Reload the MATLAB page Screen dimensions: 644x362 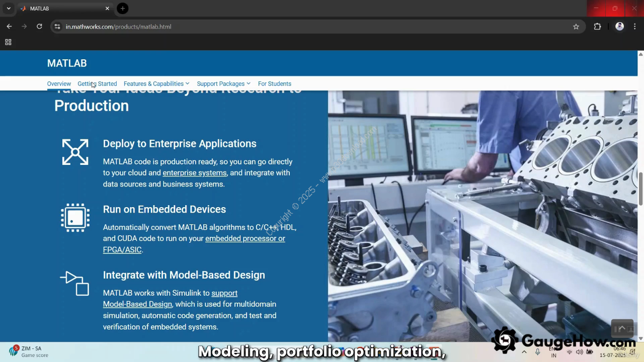click(x=39, y=27)
